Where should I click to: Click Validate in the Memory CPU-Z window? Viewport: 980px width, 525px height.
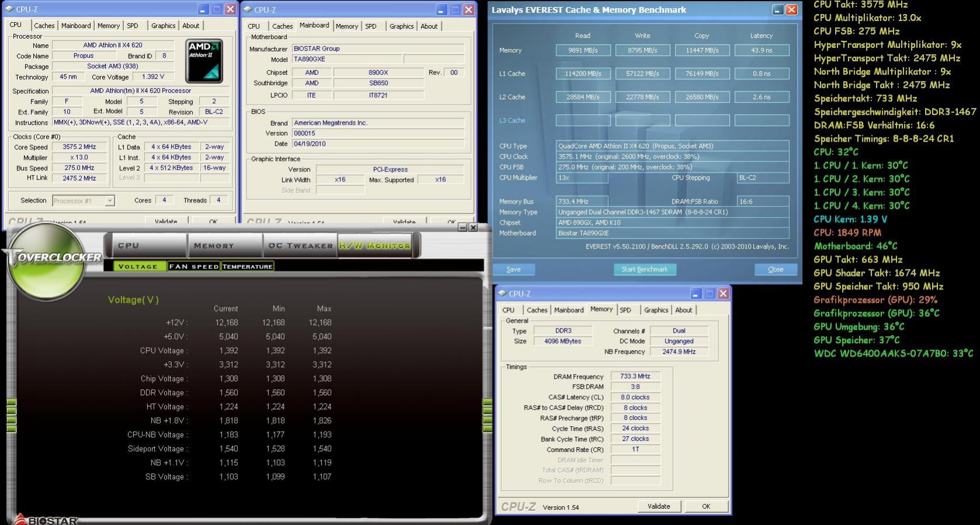pos(659,506)
